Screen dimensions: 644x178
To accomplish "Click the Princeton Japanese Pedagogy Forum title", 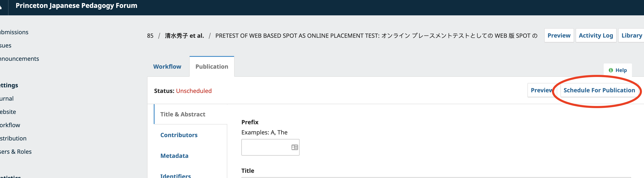I will coord(76,5).
